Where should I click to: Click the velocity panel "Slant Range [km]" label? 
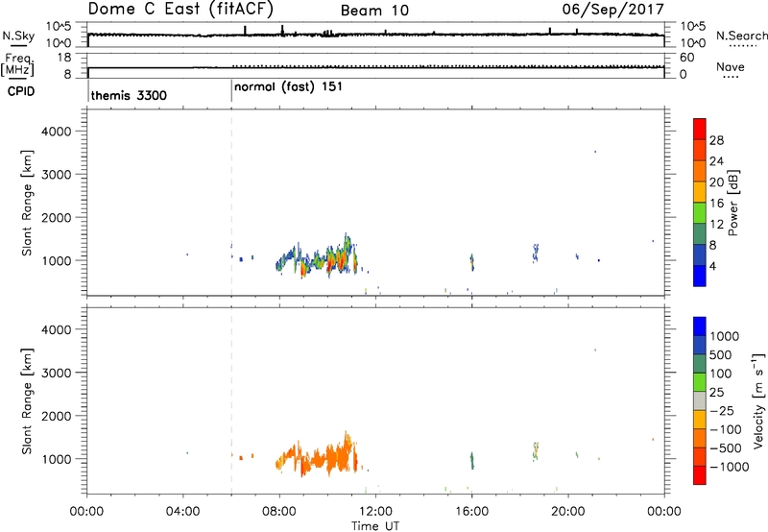point(27,401)
